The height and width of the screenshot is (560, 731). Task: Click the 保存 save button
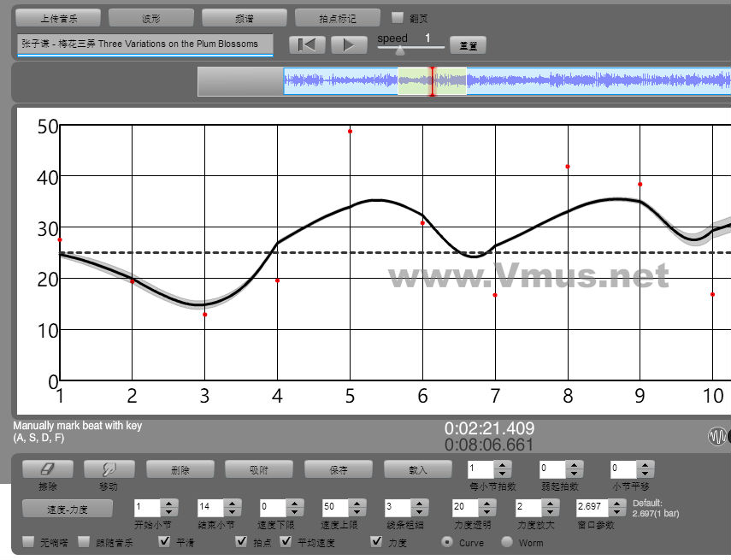click(338, 469)
